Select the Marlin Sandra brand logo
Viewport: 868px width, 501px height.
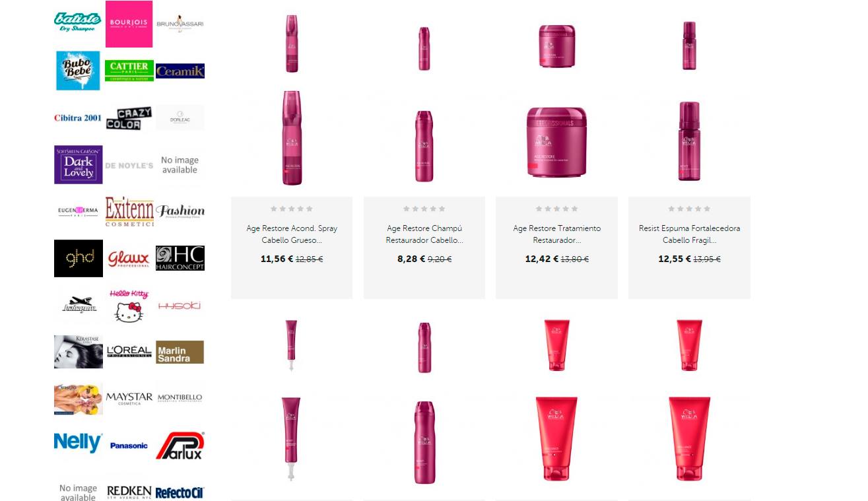(x=180, y=352)
